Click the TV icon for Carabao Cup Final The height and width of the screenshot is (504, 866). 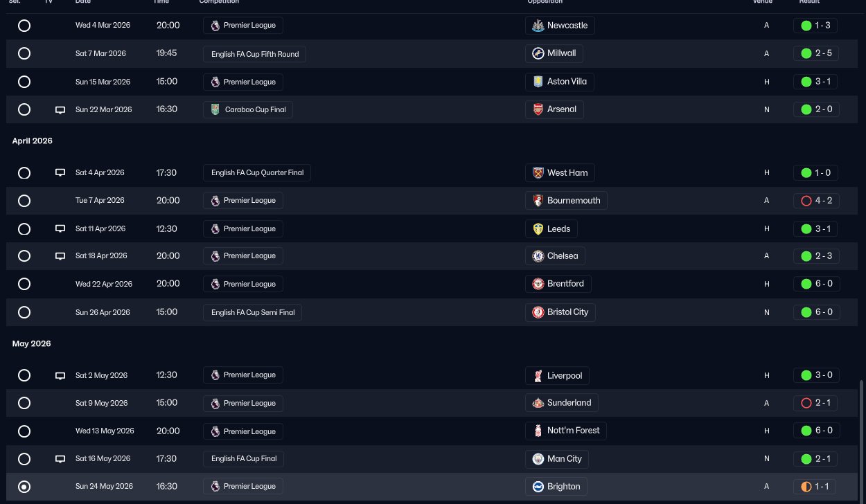coord(60,110)
